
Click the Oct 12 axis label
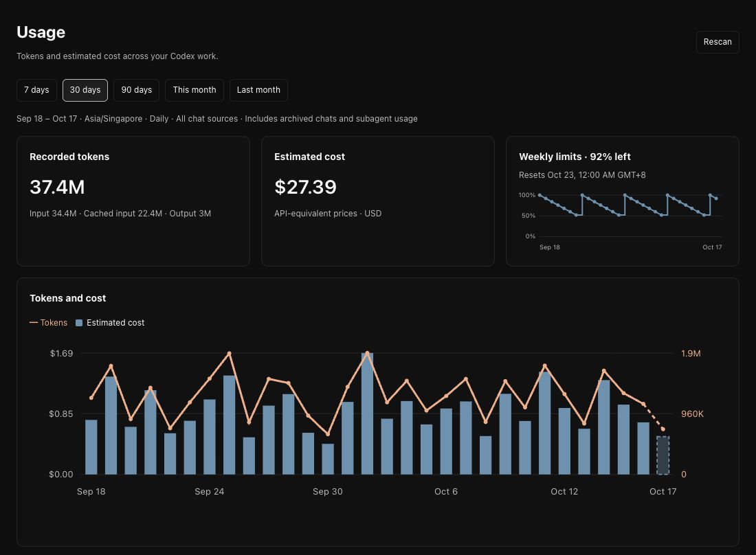(x=564, y=491)
